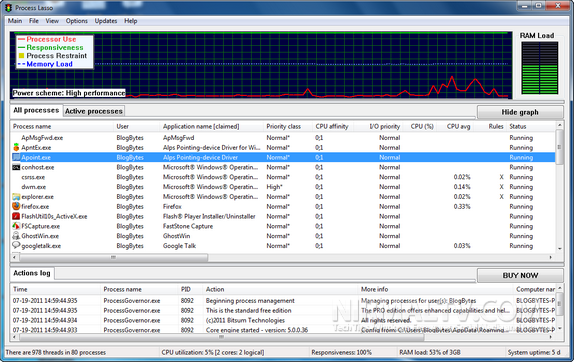Click the Hide graph button
The width and height of the screenshot is (574, 362).
point(520,112)
